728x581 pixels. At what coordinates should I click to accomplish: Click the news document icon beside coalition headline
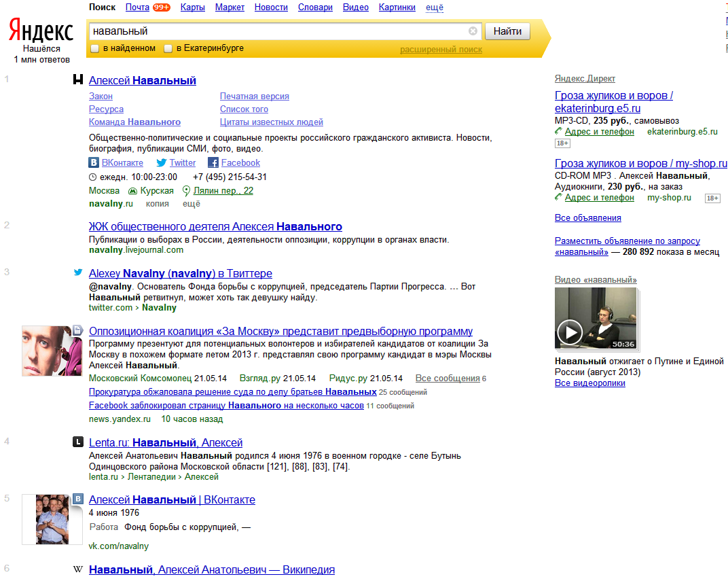point(78,330)
